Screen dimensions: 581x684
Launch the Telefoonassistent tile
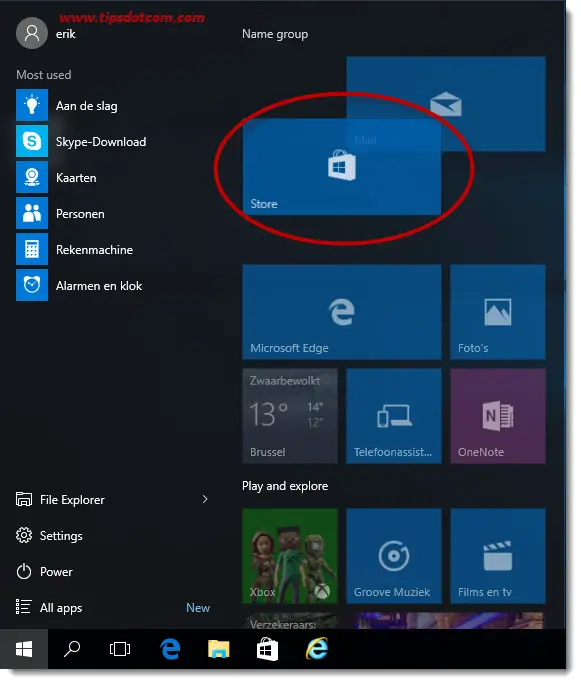[394, 416]
